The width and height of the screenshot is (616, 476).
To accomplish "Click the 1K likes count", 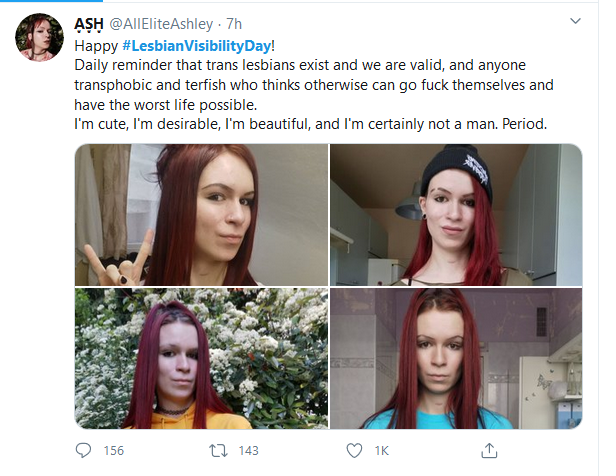I will 381,450.
